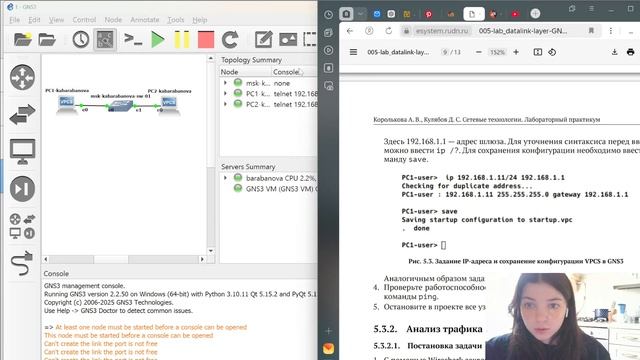Print the PDF document
Viewport: 640px width, 360px height.
tap(630, 52)
